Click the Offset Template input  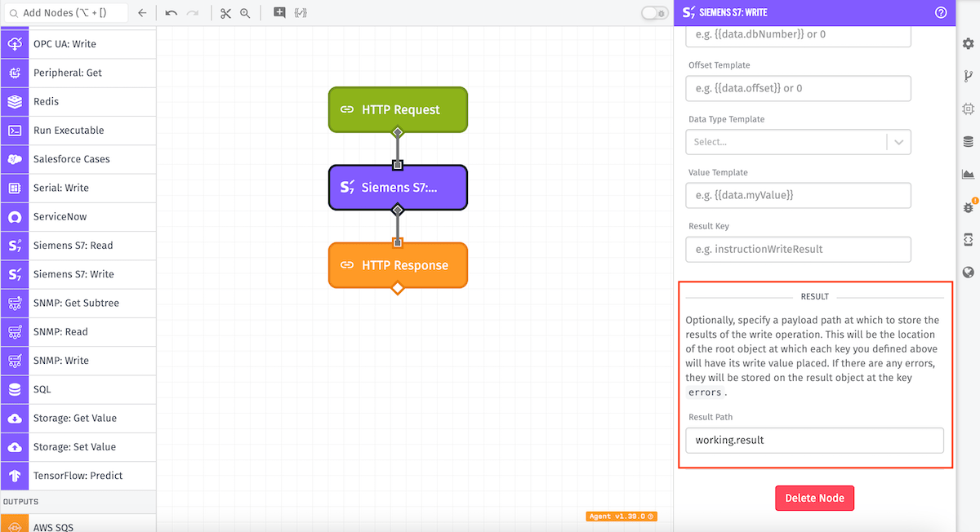coord(798,88)
